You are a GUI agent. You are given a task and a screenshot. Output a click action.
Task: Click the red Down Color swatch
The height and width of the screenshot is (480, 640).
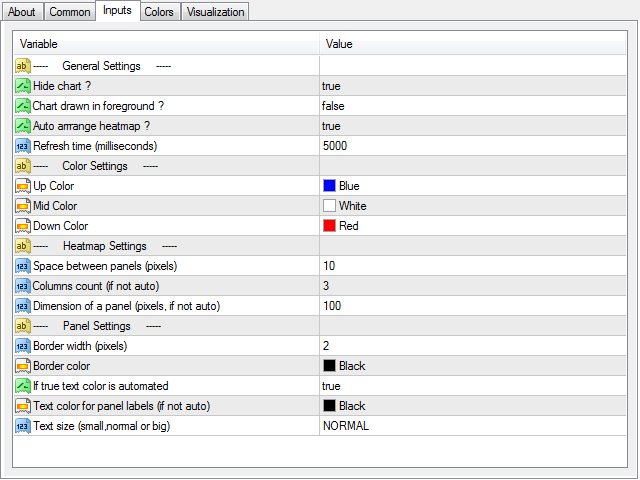point(329,226)
